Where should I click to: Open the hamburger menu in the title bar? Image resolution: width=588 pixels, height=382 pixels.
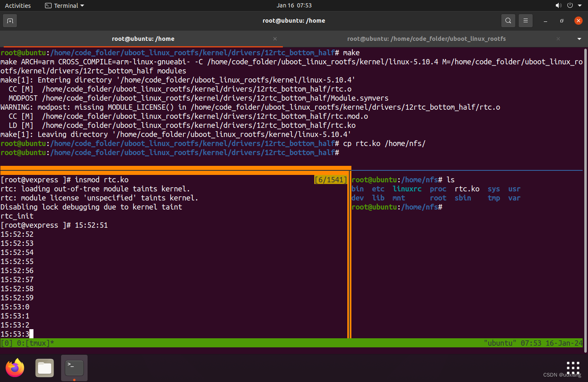coord(526,21)
